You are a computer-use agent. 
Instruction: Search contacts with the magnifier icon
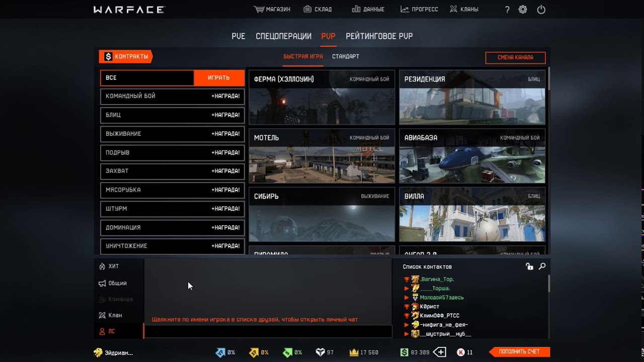click(542, 266)
